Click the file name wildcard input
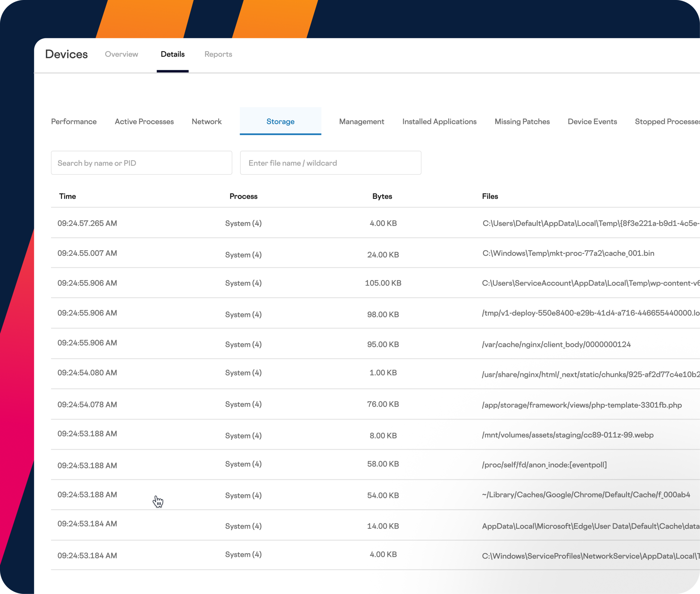Viewport: 700px width, 594px height. [x=331, y=163]
